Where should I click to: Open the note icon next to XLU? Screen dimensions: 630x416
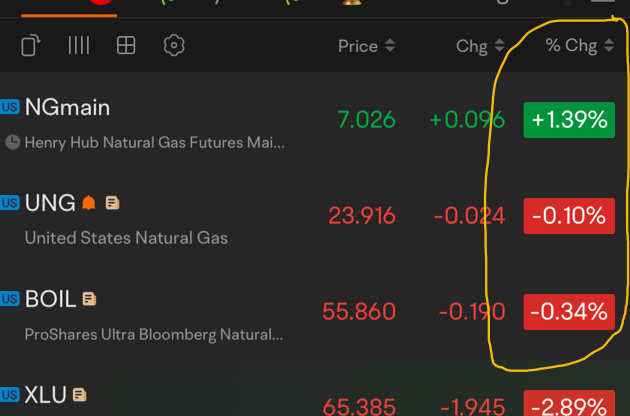coord(79,395)
